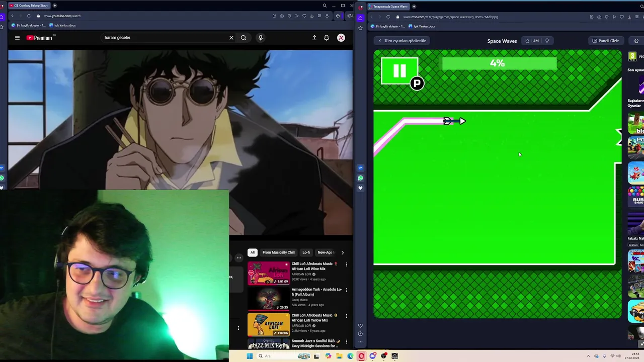644x362 pixels.
Task: Reload the MSN game page
Action: click(388, 17)
